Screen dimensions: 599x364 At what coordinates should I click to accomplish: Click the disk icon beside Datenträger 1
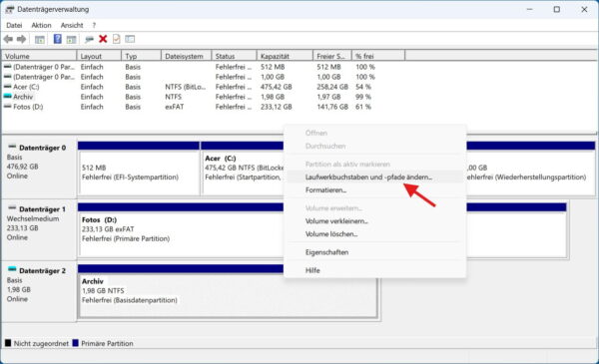point(12,208)
